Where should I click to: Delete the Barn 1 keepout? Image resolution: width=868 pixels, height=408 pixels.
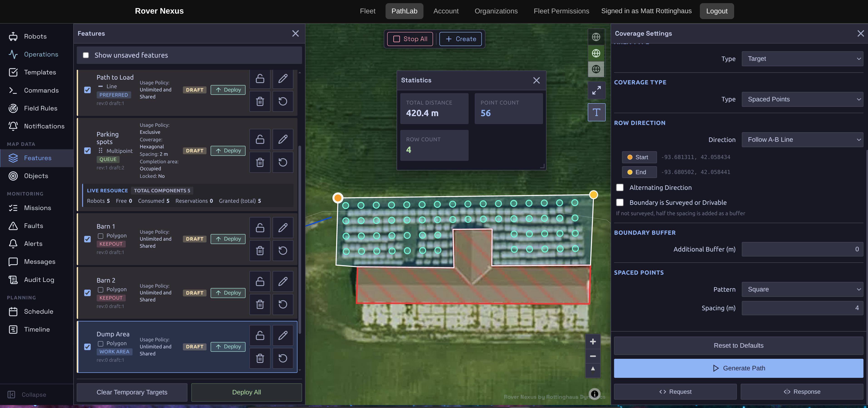pyautogui.click(x=260, y=250)
